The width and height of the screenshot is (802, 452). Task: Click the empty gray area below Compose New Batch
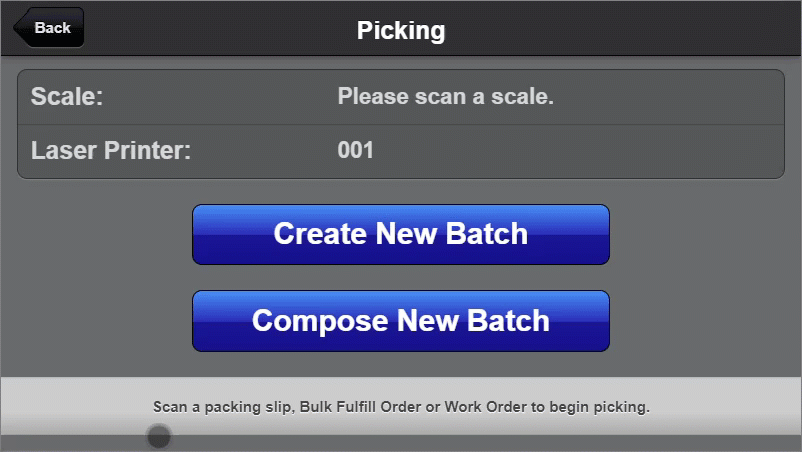pyautogui.click(x=400, y=365)
